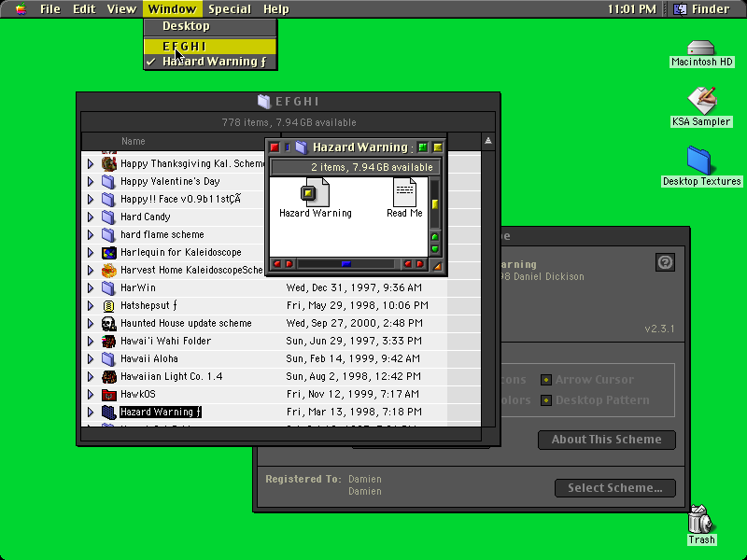Expand the Happy Thanksgiving Kal. Scheme folder triangle
Screen dimensions: 747x560
coord(91,164)
